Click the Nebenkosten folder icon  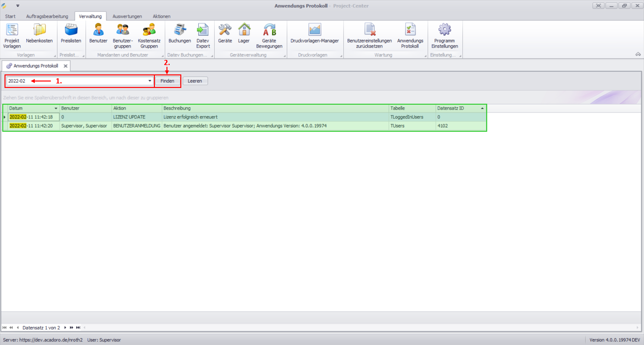39,30
